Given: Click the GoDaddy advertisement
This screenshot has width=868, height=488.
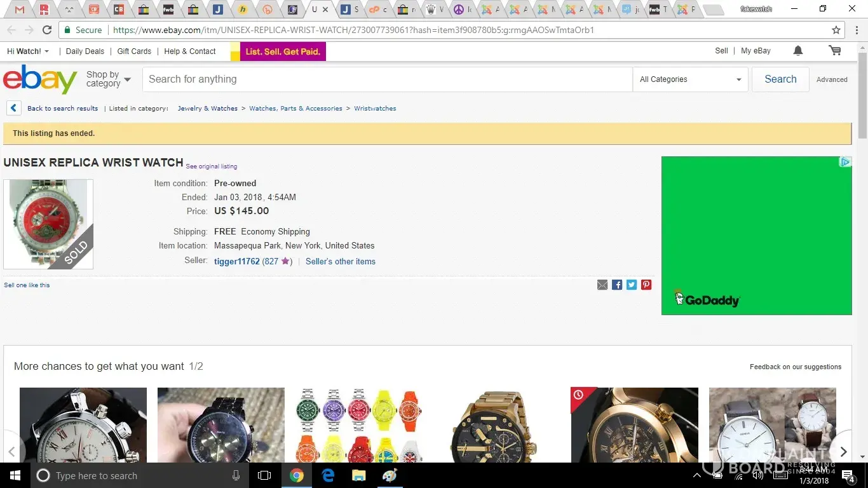Looking at the screenshot, I should click(757, 236).
